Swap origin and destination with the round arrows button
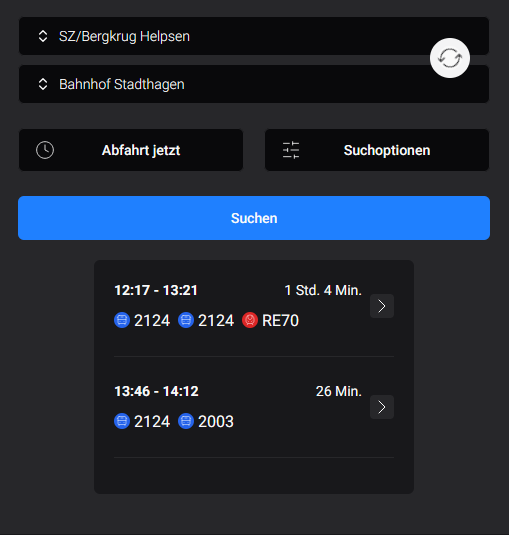Image resolution: width=509 pixels, height=535 pixels. 450,58
